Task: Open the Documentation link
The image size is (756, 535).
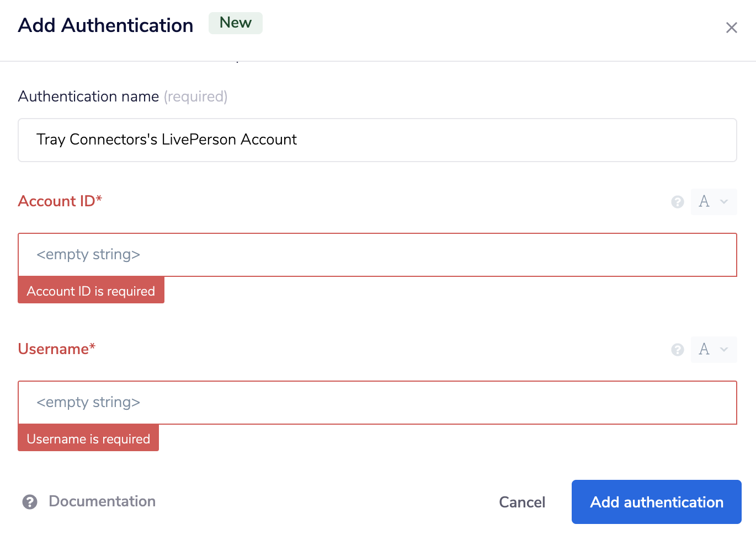Action: point(102,501)
